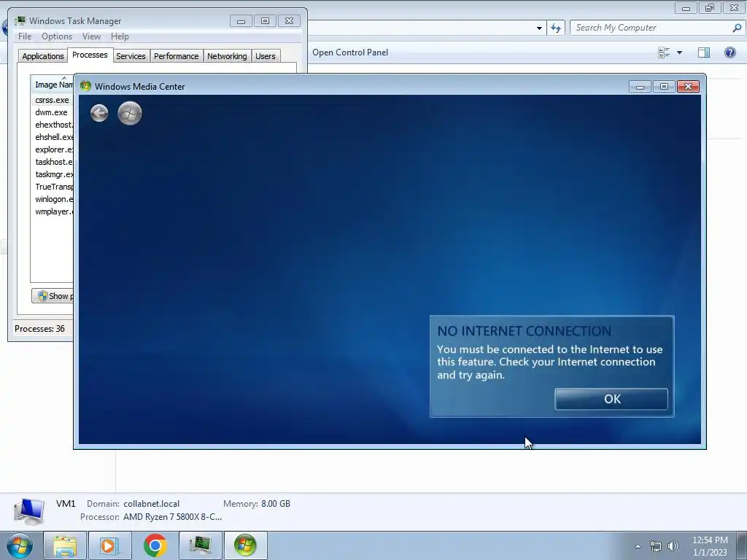The height and width of the screenshot is (560, 747).
Task: Select dwm.exe process row
Action: (53, 112)
